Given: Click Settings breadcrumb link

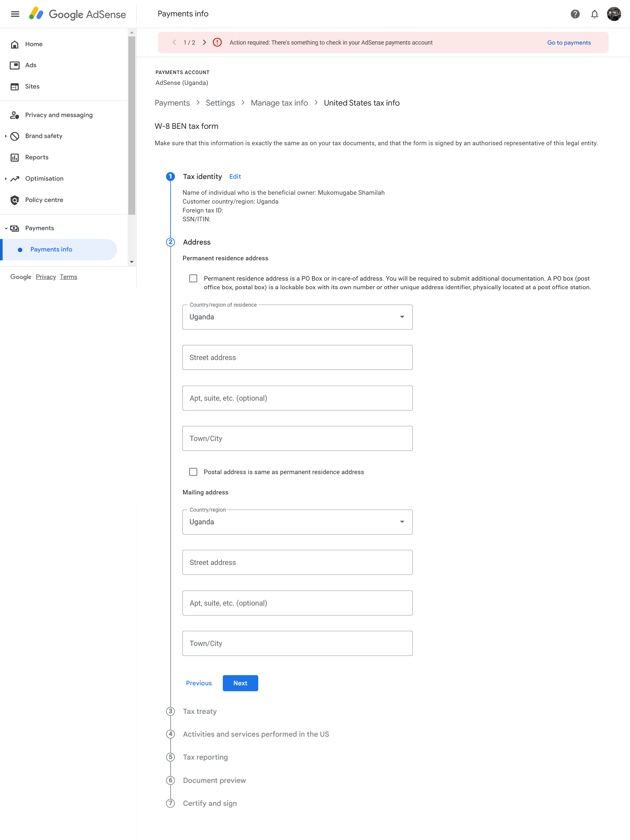Looking at the screenshot, I should click(220, 103).
